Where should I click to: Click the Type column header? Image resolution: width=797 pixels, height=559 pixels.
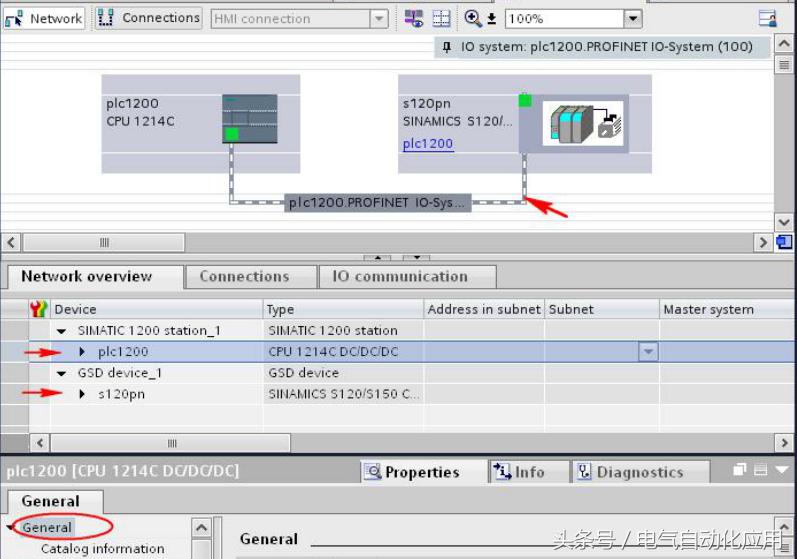(343, 309)
